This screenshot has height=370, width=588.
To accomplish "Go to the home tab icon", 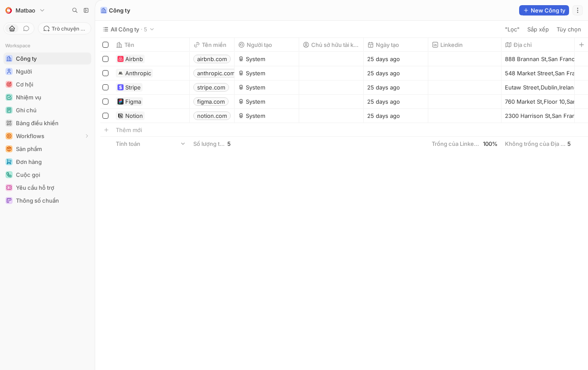I will [12, 28].
